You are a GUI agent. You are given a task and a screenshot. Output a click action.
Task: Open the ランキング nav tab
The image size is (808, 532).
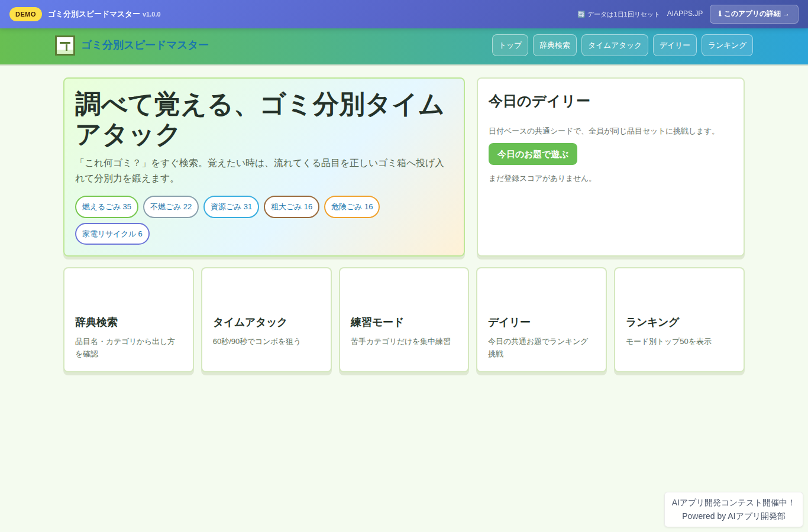click(x=727, y=46)
